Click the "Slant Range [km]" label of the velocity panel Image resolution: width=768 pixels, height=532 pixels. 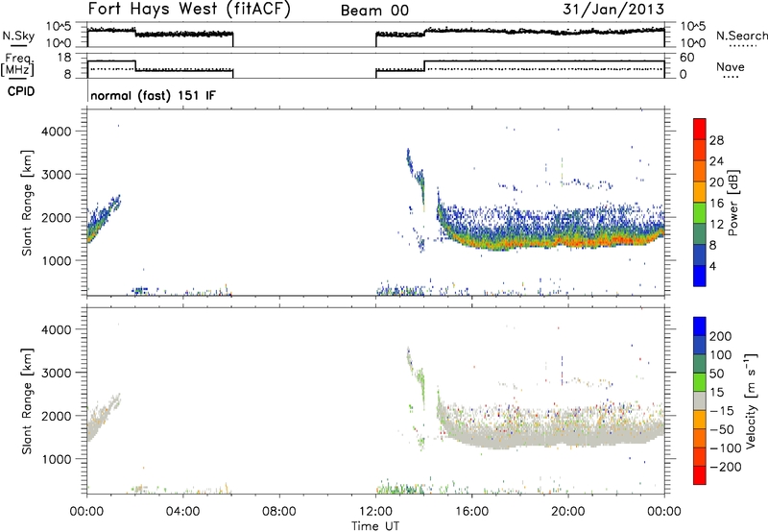(x=27, y=401)
